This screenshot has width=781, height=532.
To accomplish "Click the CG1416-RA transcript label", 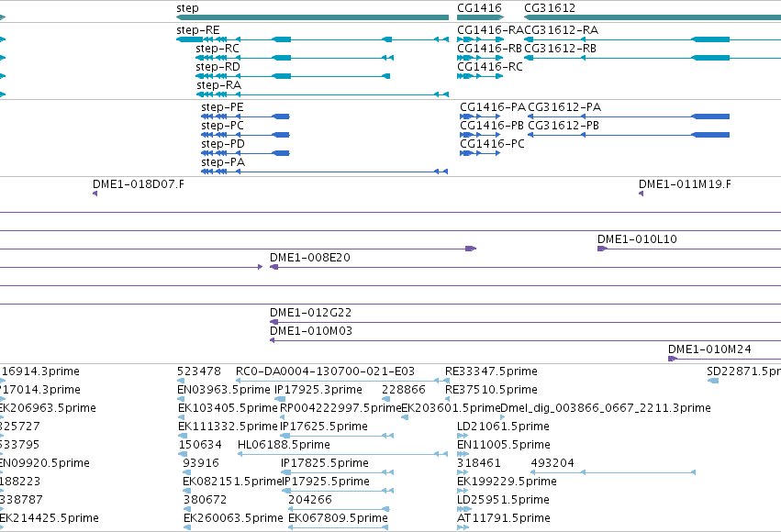I will click(x=490, y=30).
